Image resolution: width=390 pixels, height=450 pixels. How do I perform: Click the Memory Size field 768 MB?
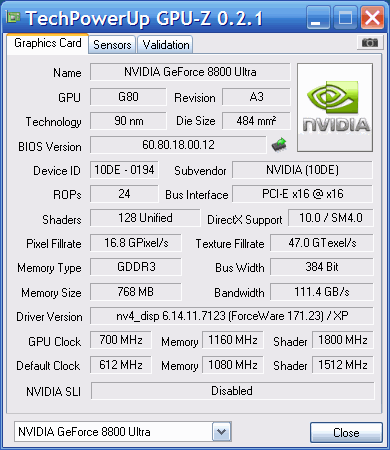136,292
